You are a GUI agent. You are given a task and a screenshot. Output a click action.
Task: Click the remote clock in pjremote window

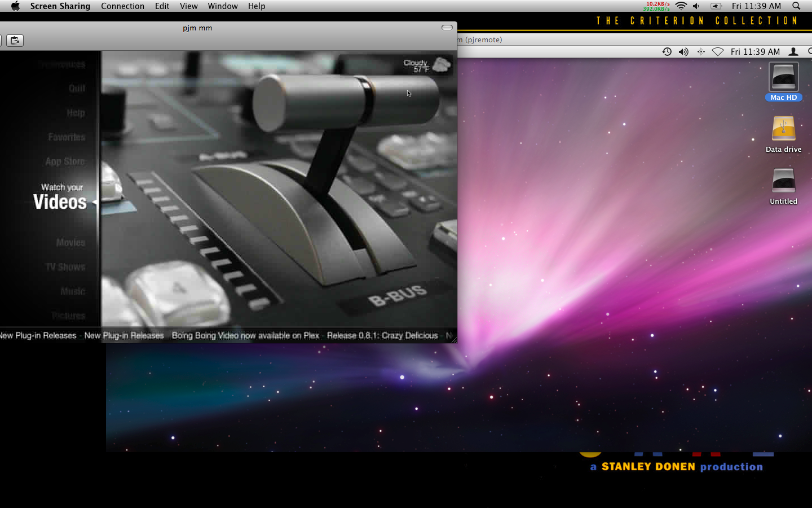point(755,51)
